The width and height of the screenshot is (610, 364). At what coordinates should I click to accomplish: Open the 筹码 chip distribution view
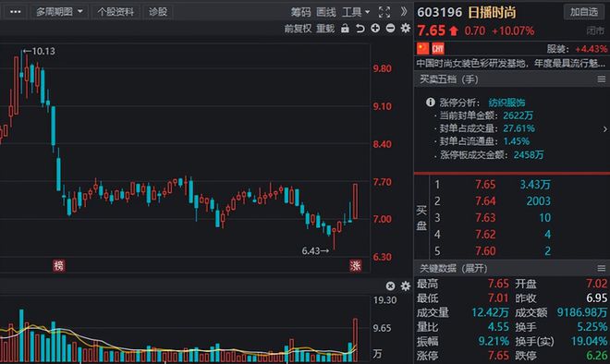pos(300,12)
